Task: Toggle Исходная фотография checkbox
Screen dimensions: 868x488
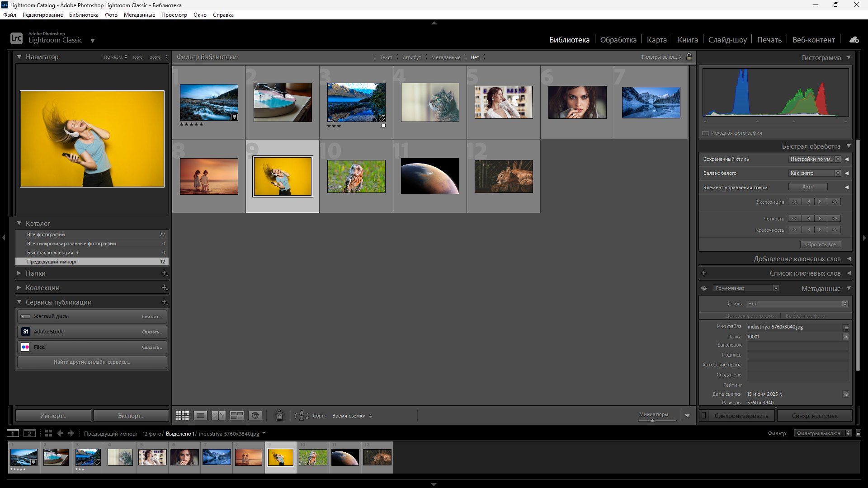Action: (x=705, y=133)
